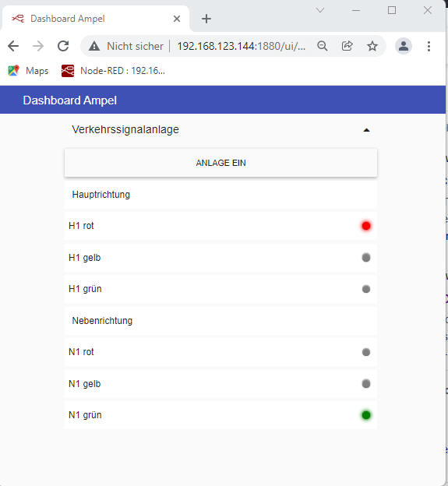This screenshot has width=448, height=486.
Task: Click the ANLAGE EIN button
Action: tap(220, 163)
